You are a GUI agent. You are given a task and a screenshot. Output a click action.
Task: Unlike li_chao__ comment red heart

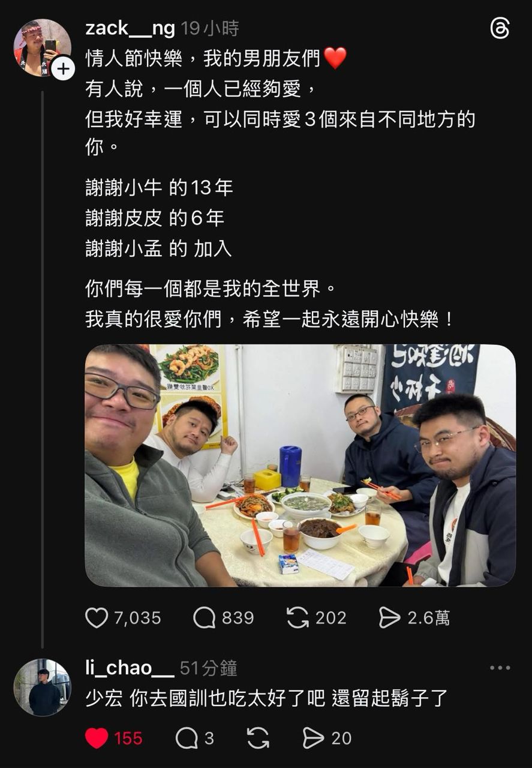[x=97, y=738]
